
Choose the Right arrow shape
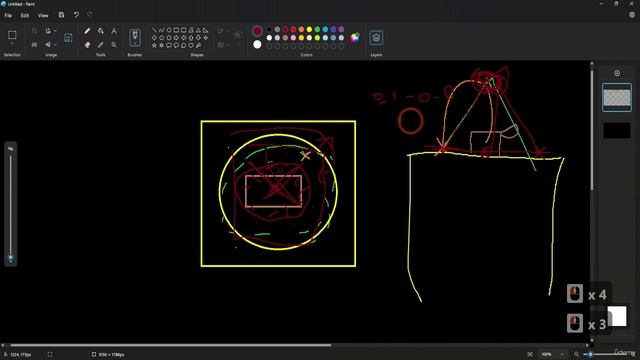click(x=176, y=38)
